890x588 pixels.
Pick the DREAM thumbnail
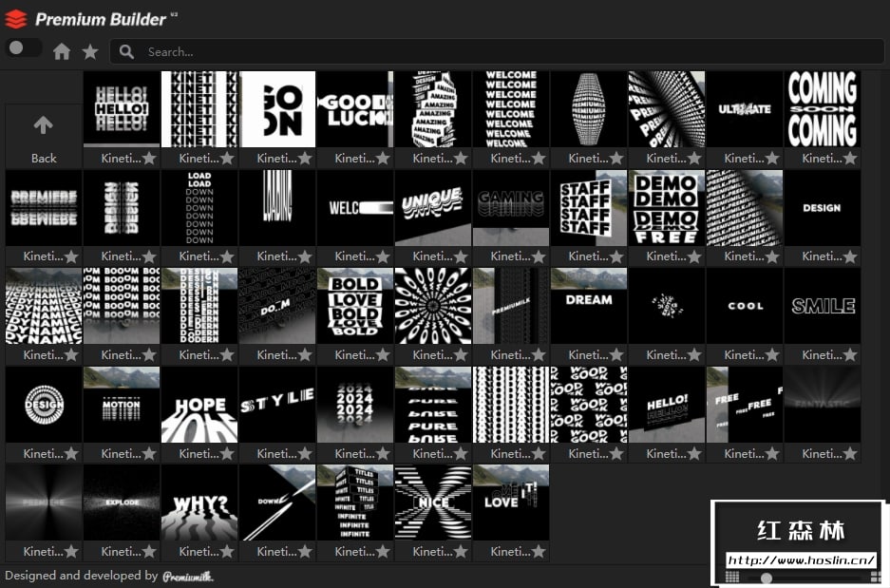pyautogui.click(x=589, y=306)
